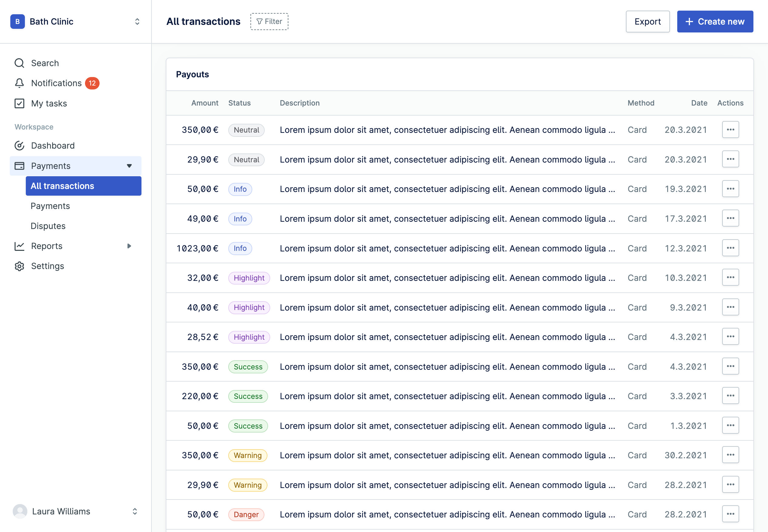Screen dimensions: 768x532
Task: Collapse the Payments section arrow
Action: pos(129,166)
